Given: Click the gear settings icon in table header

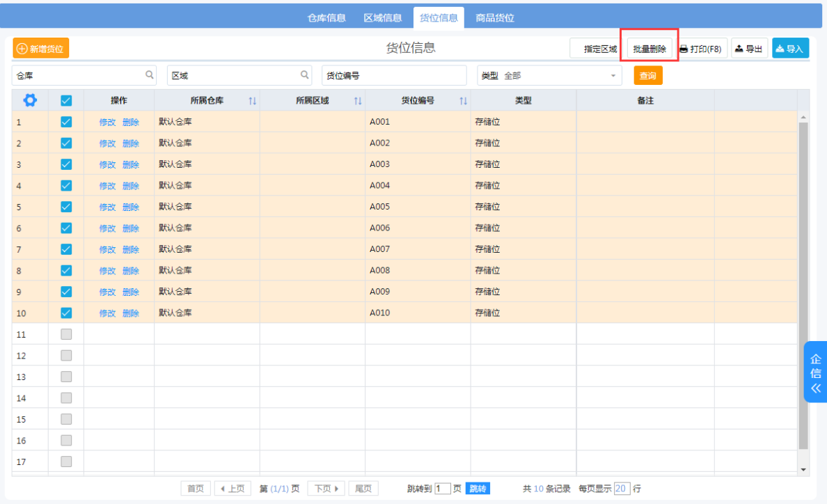Looking at the screenshot, I should pyautogui.click(x=30, y=100).
